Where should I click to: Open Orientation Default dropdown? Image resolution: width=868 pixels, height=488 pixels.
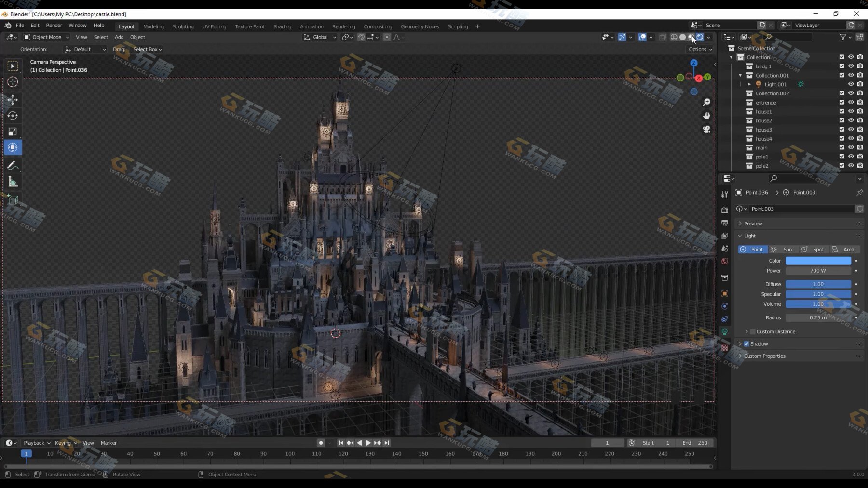click(85, 49)
